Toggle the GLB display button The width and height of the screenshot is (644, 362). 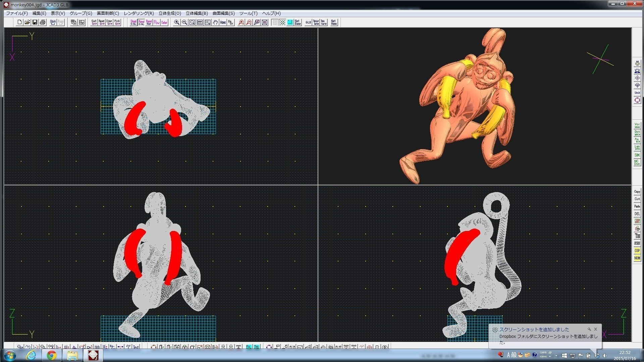tap(308, 22)
